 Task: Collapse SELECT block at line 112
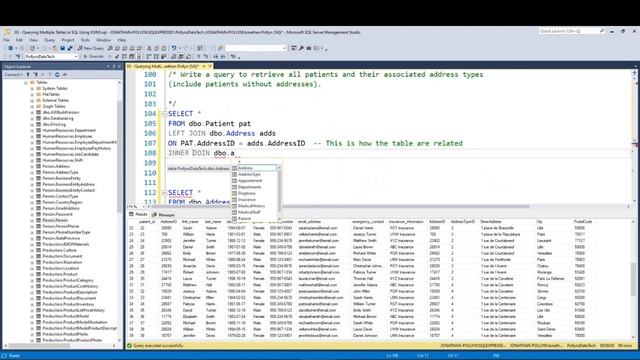(x=164, y=193)
